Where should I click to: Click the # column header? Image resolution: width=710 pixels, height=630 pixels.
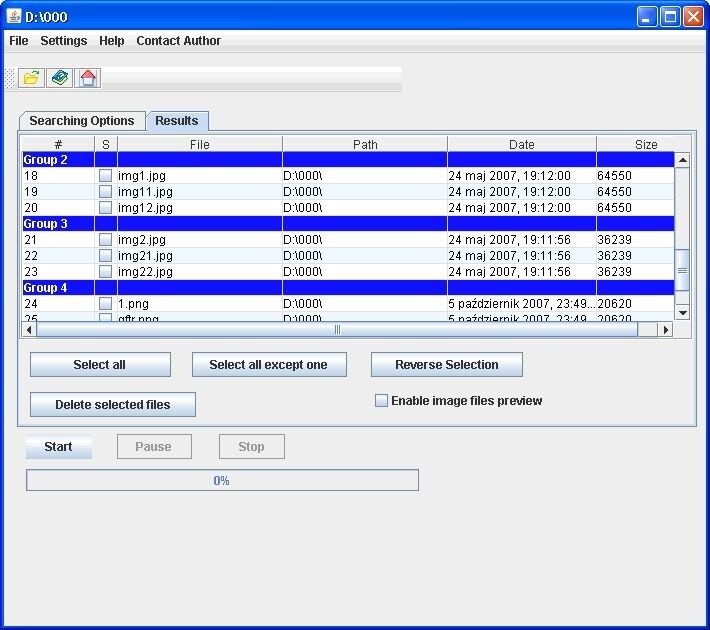(58, 144)
